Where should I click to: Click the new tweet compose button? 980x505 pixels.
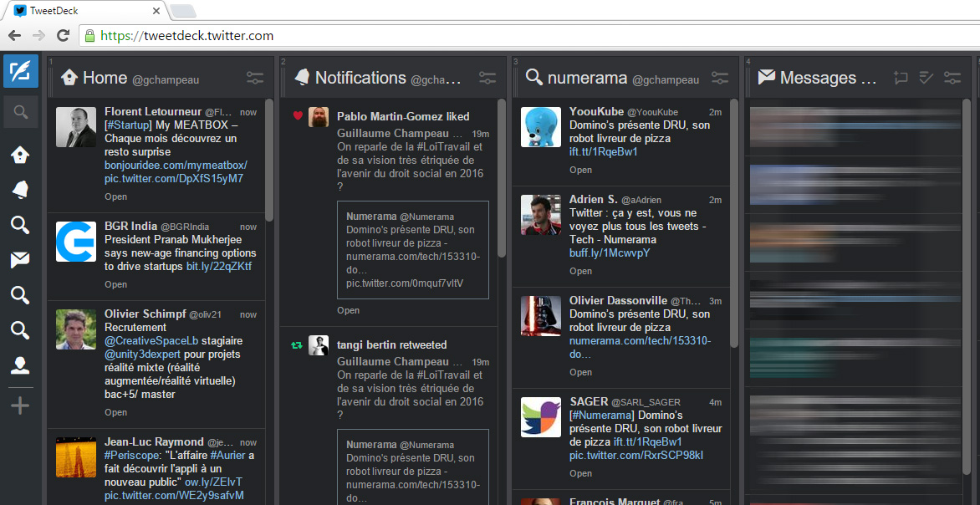pos(21,72)
